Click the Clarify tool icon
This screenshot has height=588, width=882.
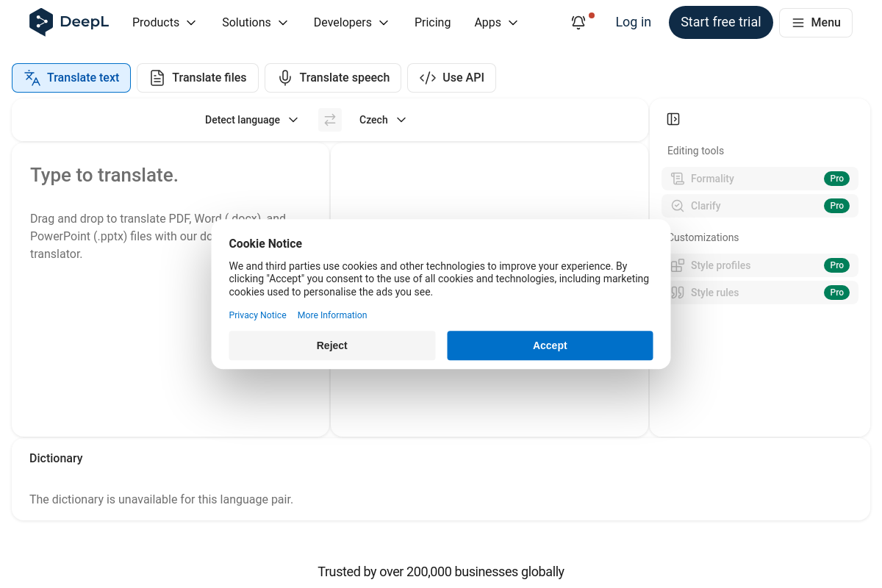[678, 206]
